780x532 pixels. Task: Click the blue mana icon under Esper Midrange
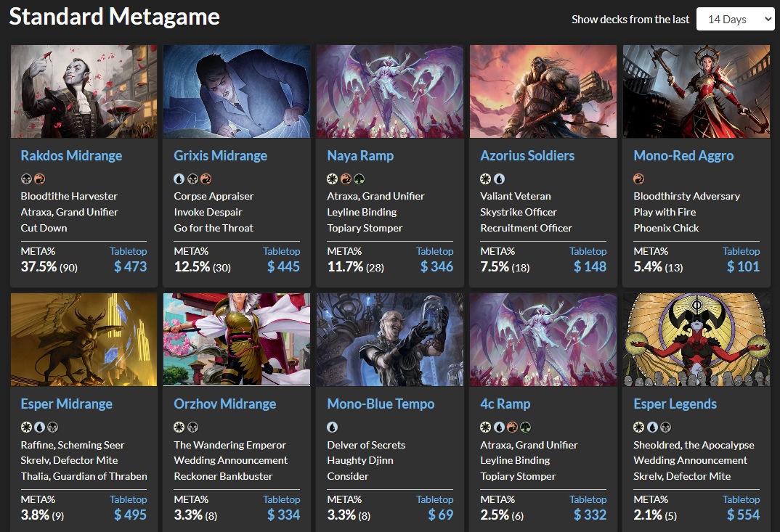[x=40, y=427]
